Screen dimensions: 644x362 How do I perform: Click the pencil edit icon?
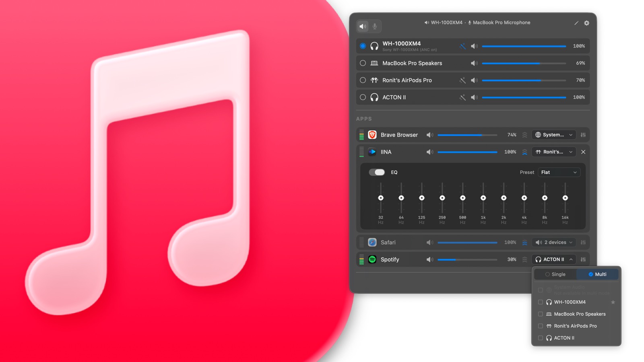click(x=576, y=23)
